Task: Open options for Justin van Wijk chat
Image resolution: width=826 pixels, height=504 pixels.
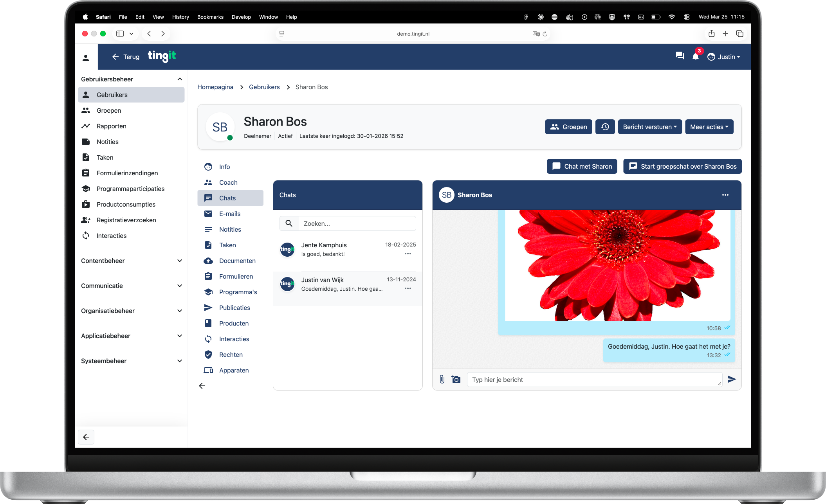Action: [408, 288]
